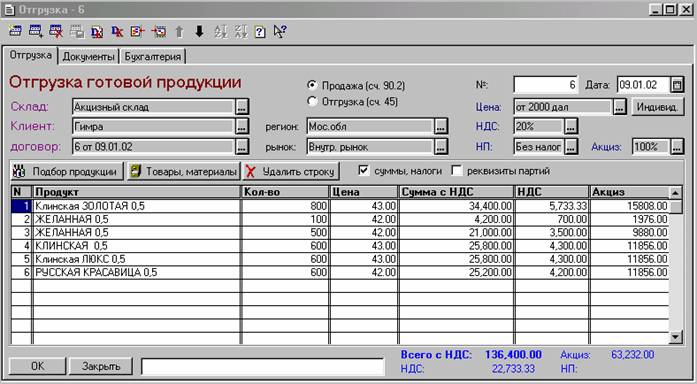Image resolution: width=697 pixels, height=384 pixels.
Task: Click the grey move up arrow icon
Action: (179, 31)
